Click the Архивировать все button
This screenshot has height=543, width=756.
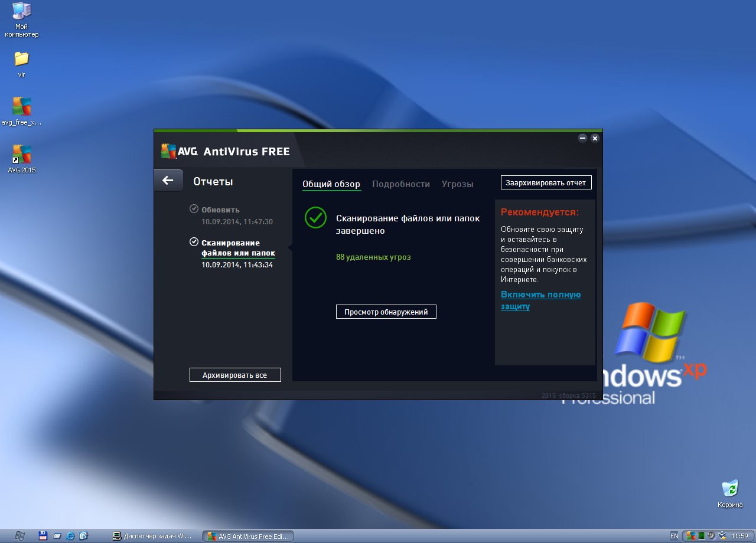[234, 375]
